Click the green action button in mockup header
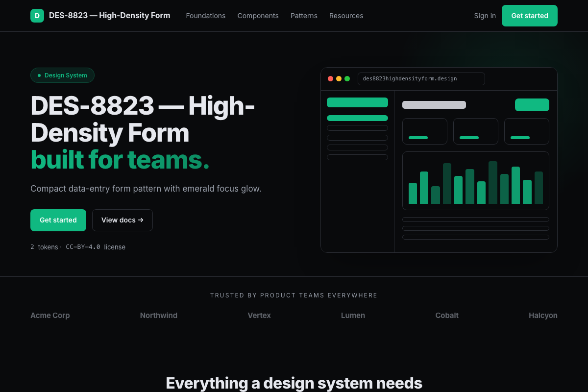Viewport: 588px width, 392px height. 532,105
